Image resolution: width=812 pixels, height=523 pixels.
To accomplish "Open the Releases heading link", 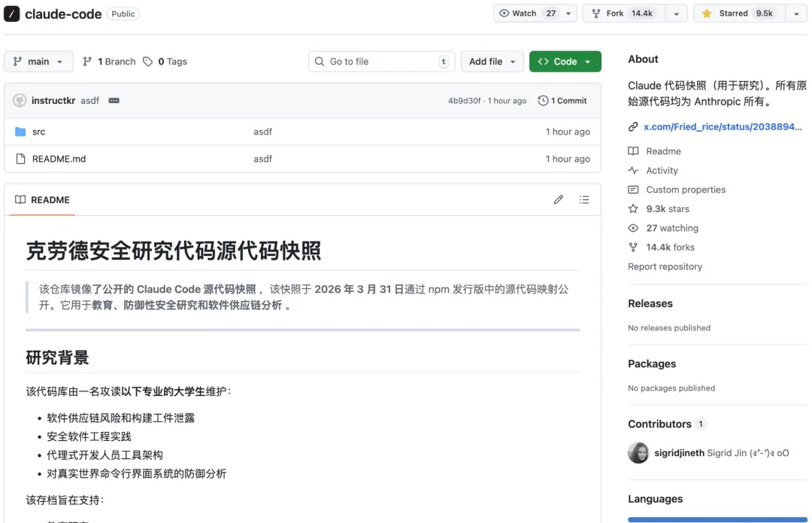I will pos(650,304).
